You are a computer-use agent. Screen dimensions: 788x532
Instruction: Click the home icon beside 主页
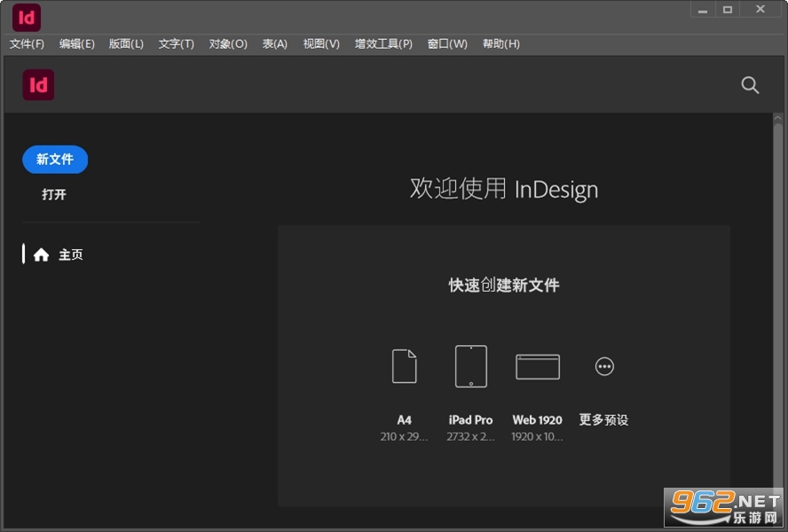pos(41,254)
